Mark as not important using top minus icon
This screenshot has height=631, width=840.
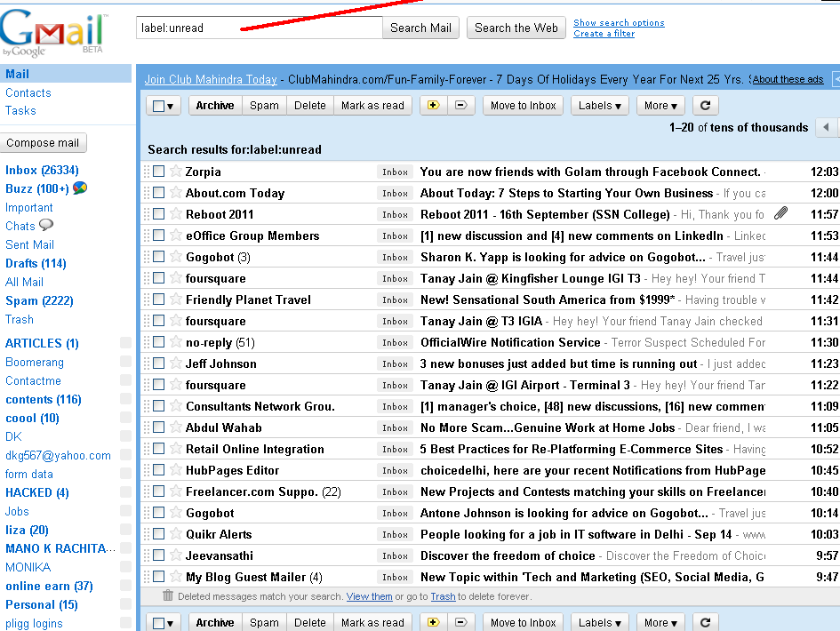pos(460,106)
